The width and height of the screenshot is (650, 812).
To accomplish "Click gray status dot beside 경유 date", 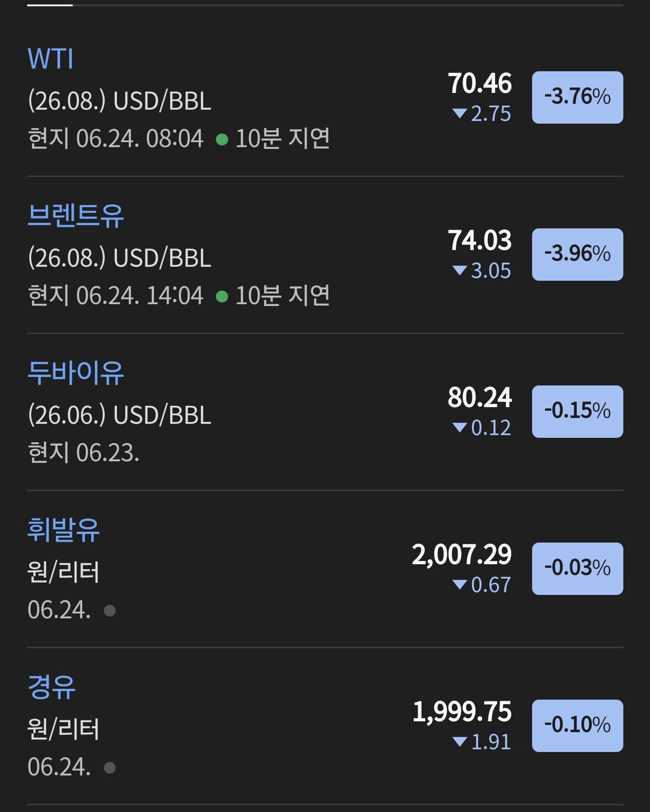I will [x=110, y=768].
